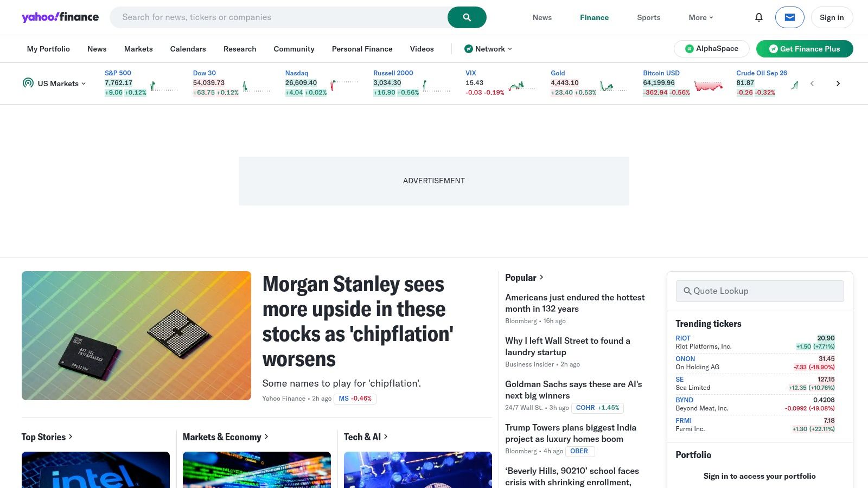
Task: Expand the Popular section chevron
Action: click(541, 277)
